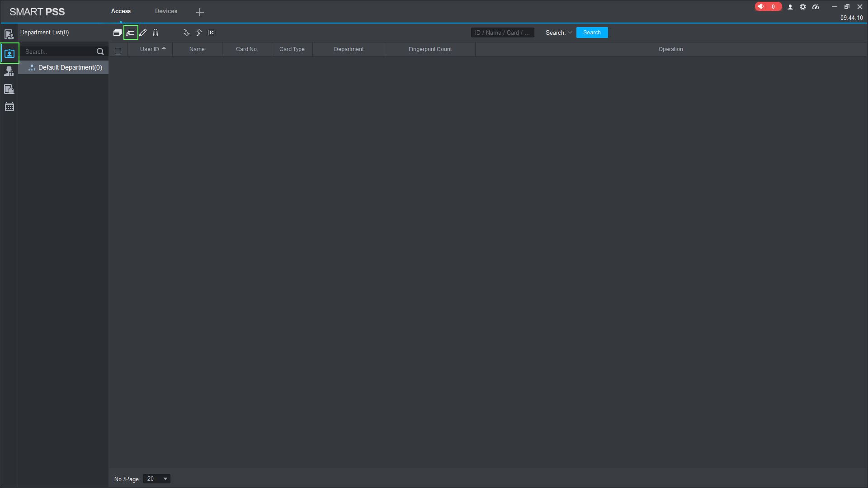The image size is (868, 488).
Task: Click the pencil edit icon in toolbar
Action: [x=143, y=33]
